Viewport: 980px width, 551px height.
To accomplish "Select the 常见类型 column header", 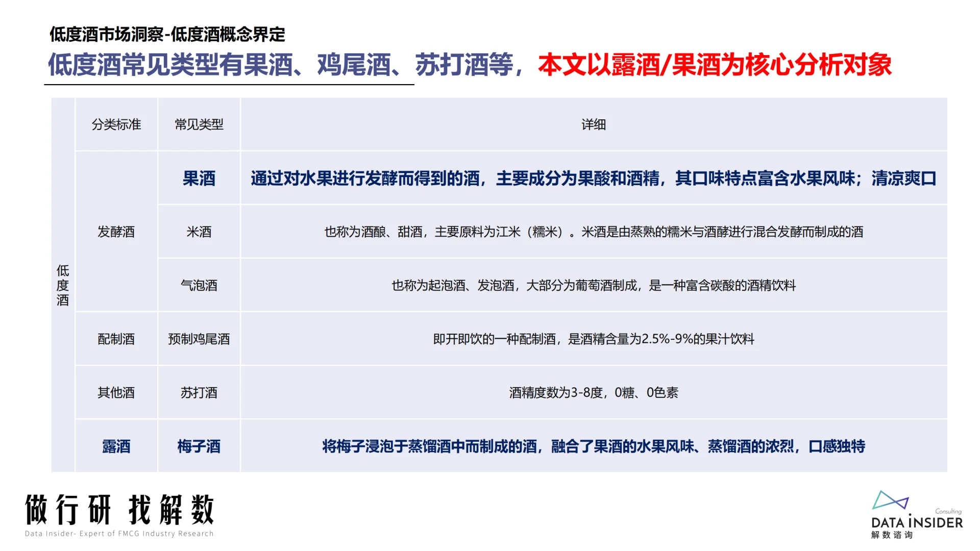I will point(199,124).
